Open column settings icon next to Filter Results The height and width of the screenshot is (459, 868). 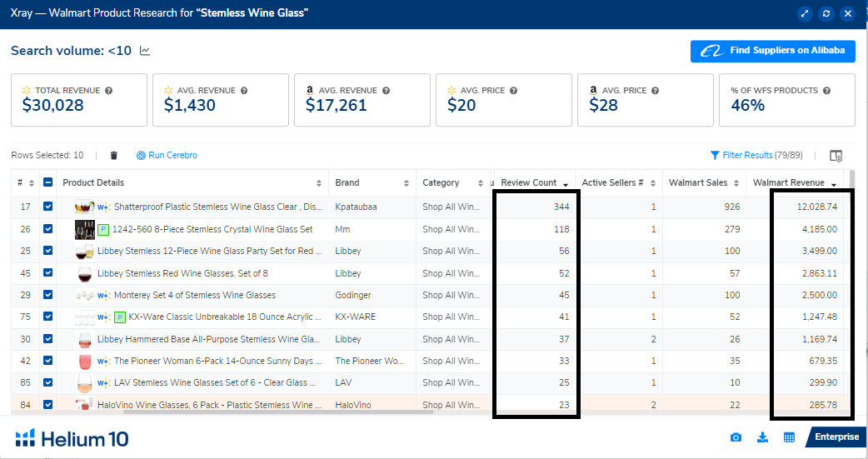click(x=836, y=156)
